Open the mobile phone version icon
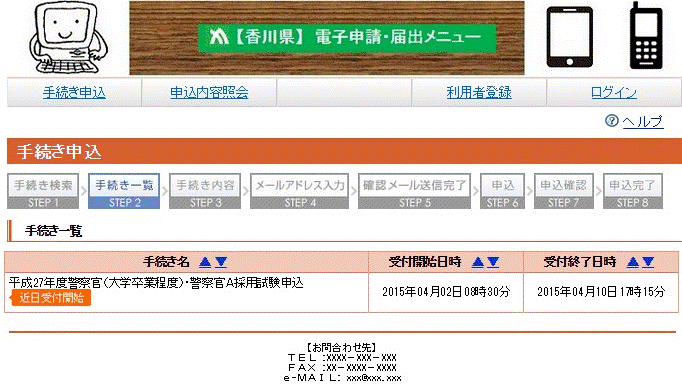Viewport: 682px width, 384px height. [x=646, y=36]
